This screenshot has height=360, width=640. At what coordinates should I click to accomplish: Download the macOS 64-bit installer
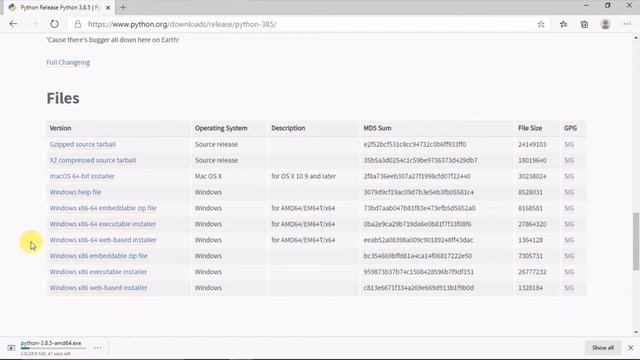(x=82, y=176)
